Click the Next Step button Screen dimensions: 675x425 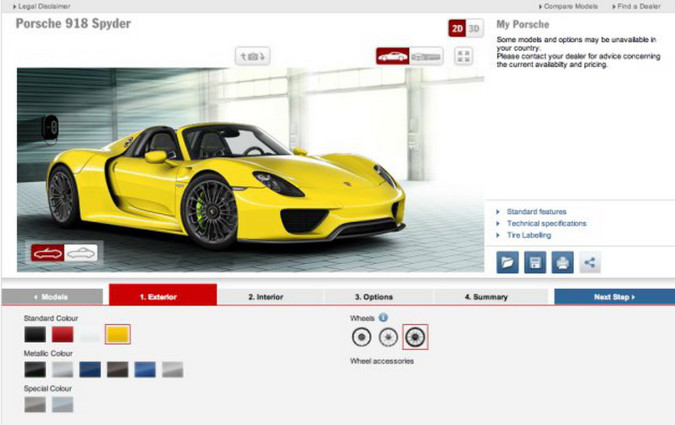614,297
